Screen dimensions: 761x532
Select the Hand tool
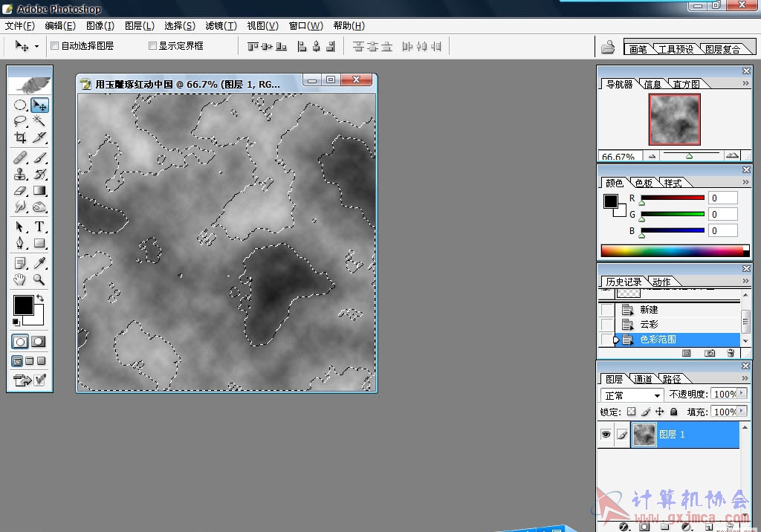click(x=20, y=279)
